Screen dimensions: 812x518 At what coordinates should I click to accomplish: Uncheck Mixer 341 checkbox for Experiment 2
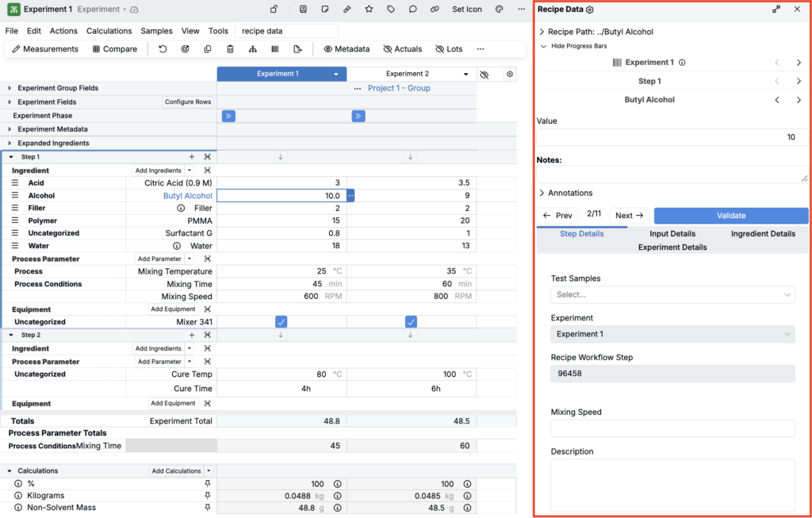411,321
